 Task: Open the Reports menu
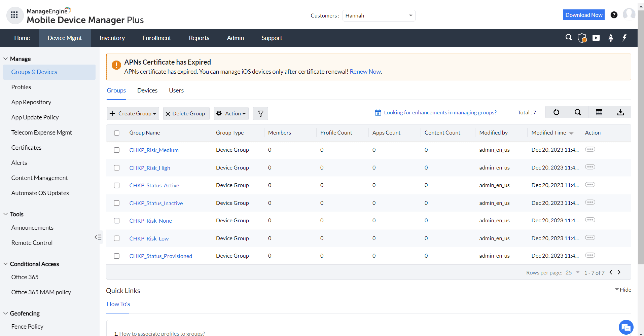pyautogui.click(x=199, y=38)
